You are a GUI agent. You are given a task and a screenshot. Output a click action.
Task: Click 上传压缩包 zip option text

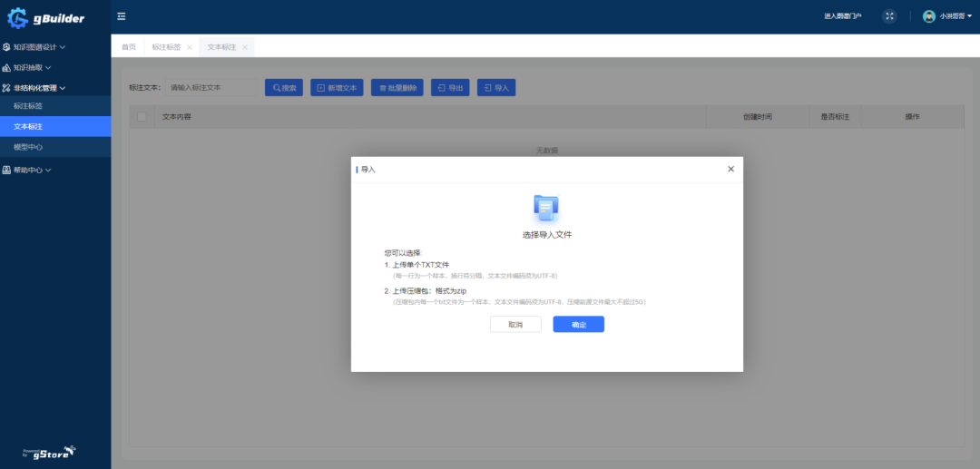pos(429,291)
